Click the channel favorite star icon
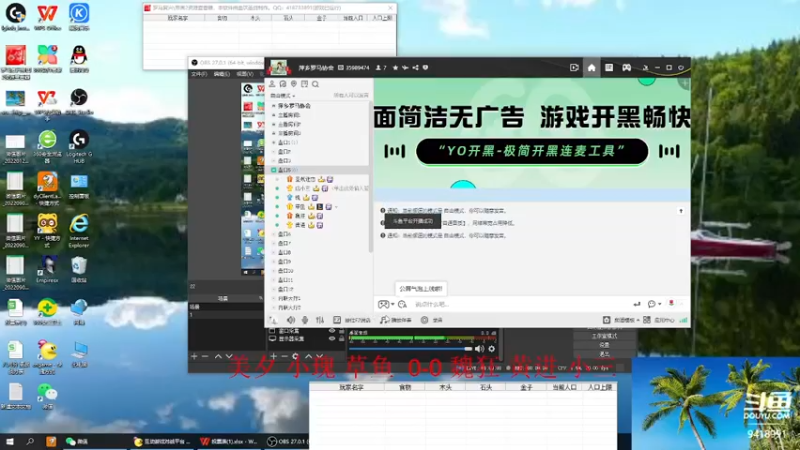This screenshot has height=450, width=800. point(395,67)
